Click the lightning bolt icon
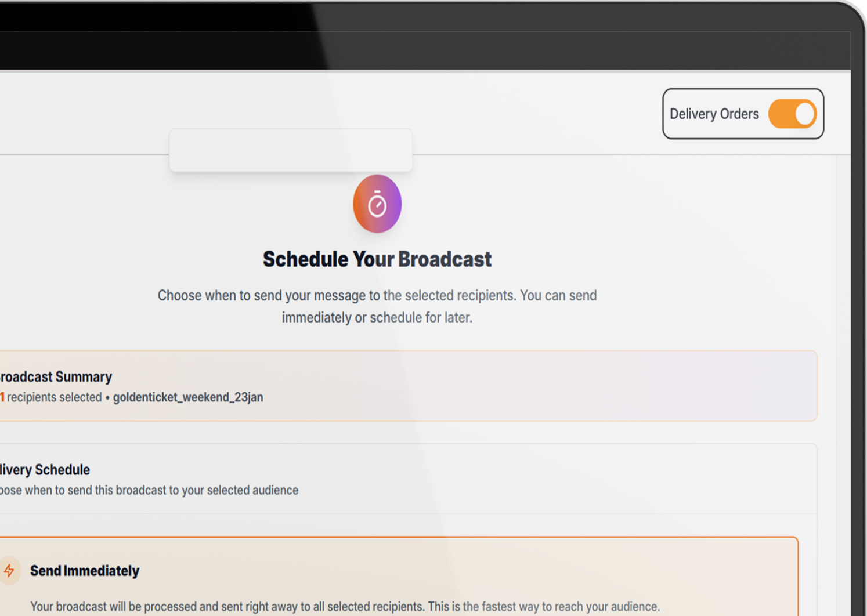The image size is (867, 616). (9, 571)
